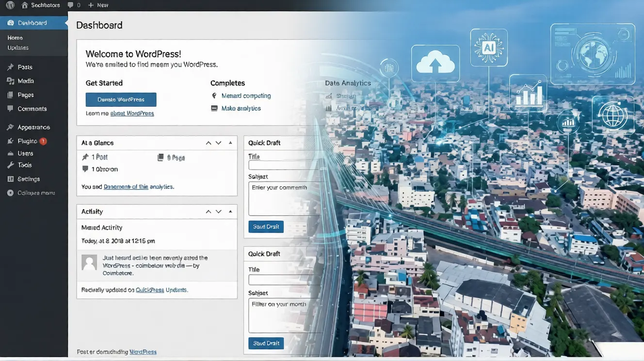Focus content box in second Quick Draft
This screenshot has width=644, height=361.
(286, 315)
